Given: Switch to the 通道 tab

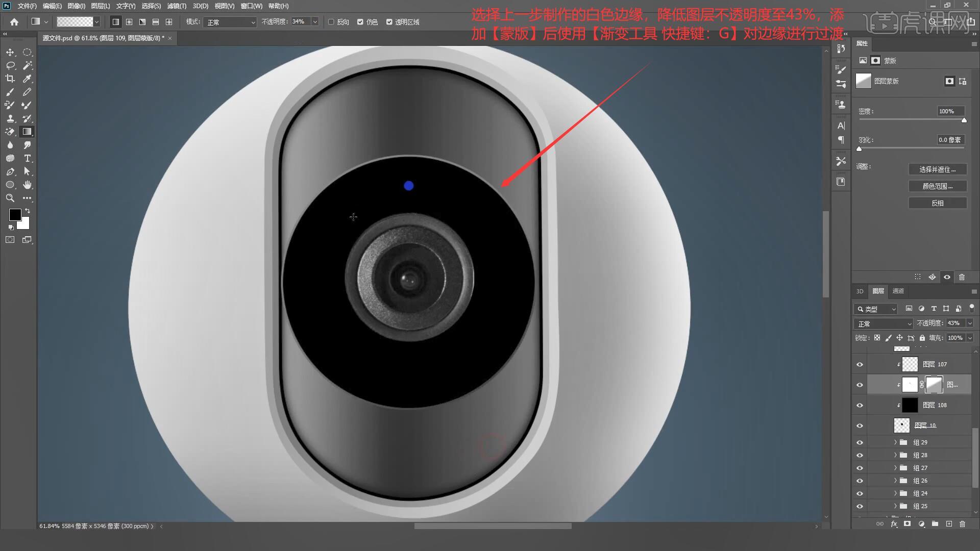Looking at the screenshot, I should [x=898, y=291].
